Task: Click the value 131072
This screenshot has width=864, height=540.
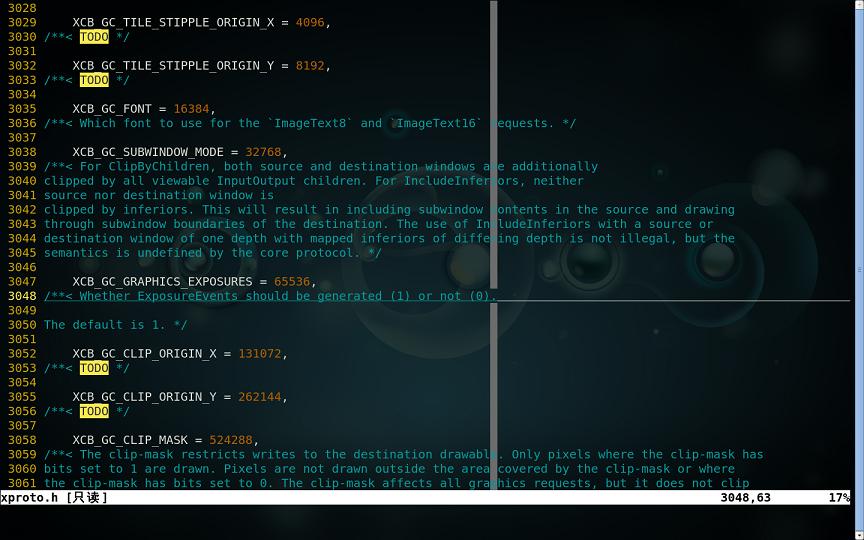Action: point(260,354)
